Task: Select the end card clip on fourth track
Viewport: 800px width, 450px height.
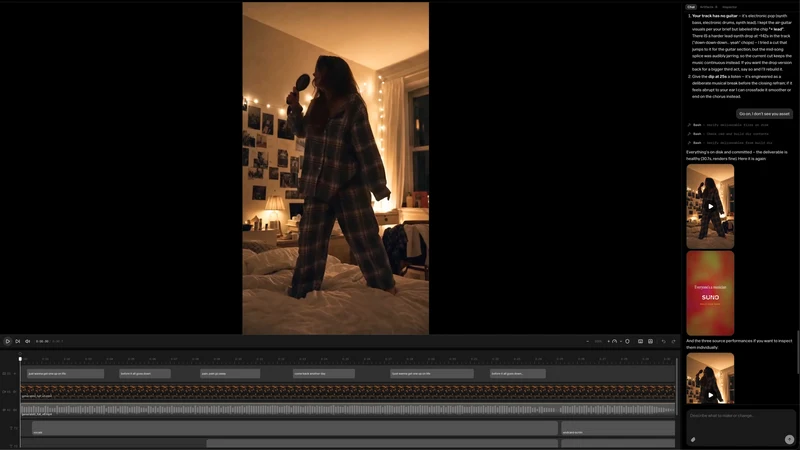Action: (x=618, y=428)
